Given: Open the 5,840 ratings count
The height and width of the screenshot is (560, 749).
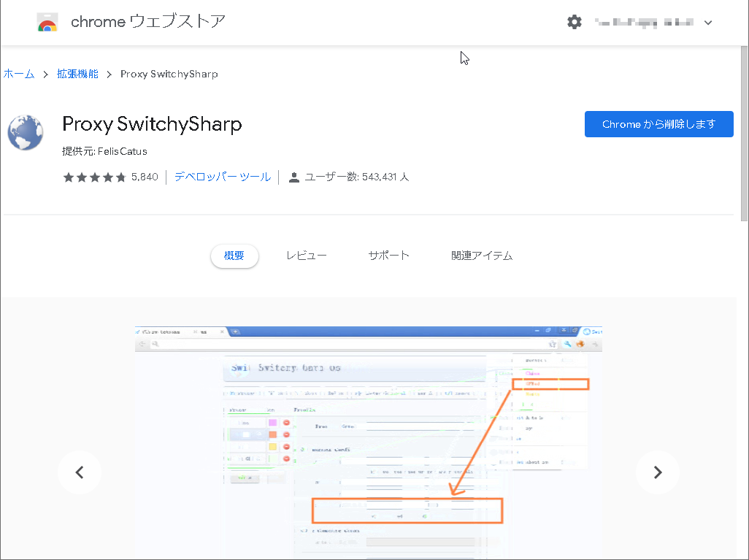Looking at the screenshot, I should 145,177.
